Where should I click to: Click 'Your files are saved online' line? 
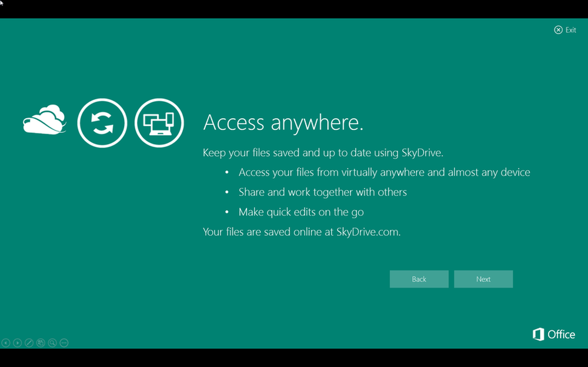point(302,232)
